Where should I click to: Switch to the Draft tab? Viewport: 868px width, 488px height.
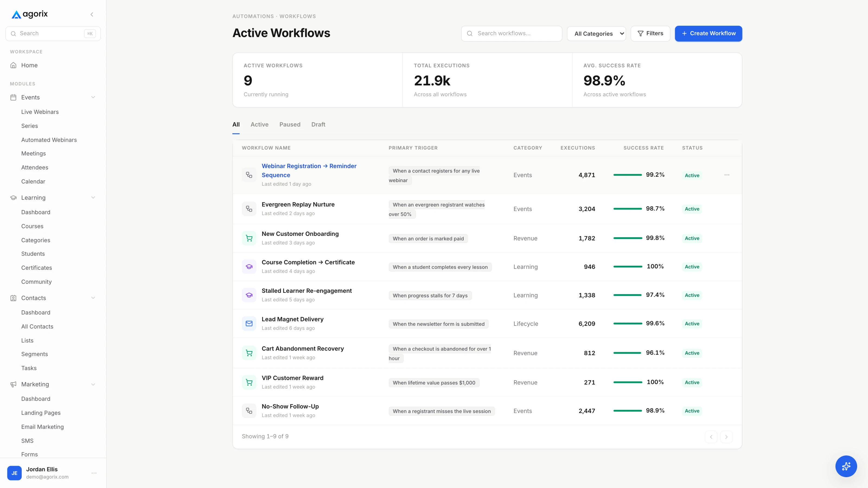pyautogui.click(x=318, y=125)
